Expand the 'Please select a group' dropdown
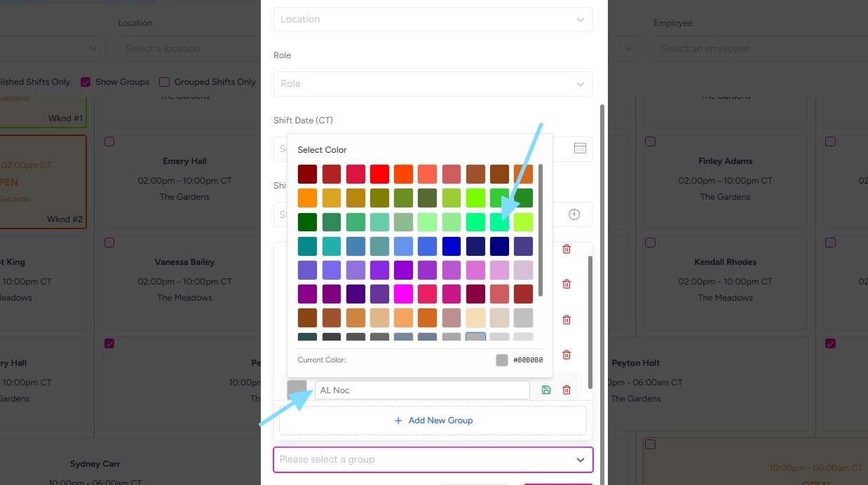The image size is (868, 485). coord(433,460)
